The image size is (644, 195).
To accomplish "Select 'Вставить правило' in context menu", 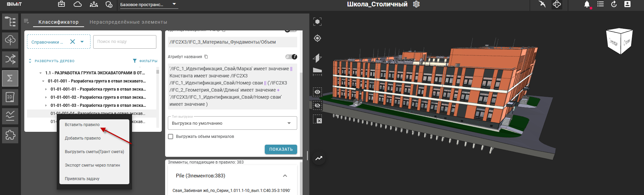I will 82,125.
